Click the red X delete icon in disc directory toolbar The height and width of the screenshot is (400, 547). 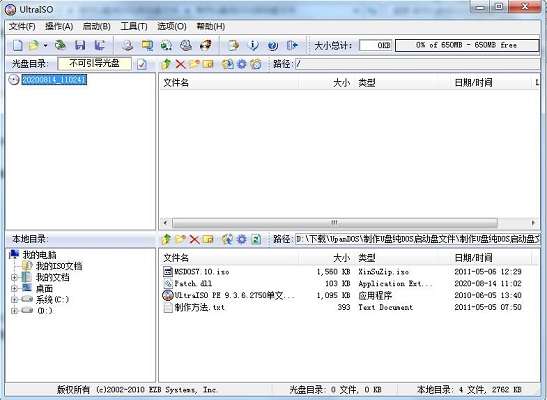(180, 64)
